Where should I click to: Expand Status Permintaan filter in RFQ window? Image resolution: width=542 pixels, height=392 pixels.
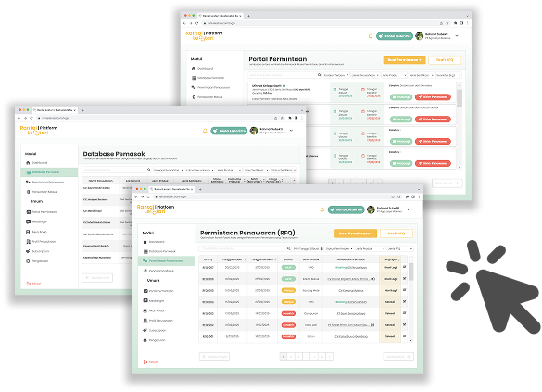[339, 248]
